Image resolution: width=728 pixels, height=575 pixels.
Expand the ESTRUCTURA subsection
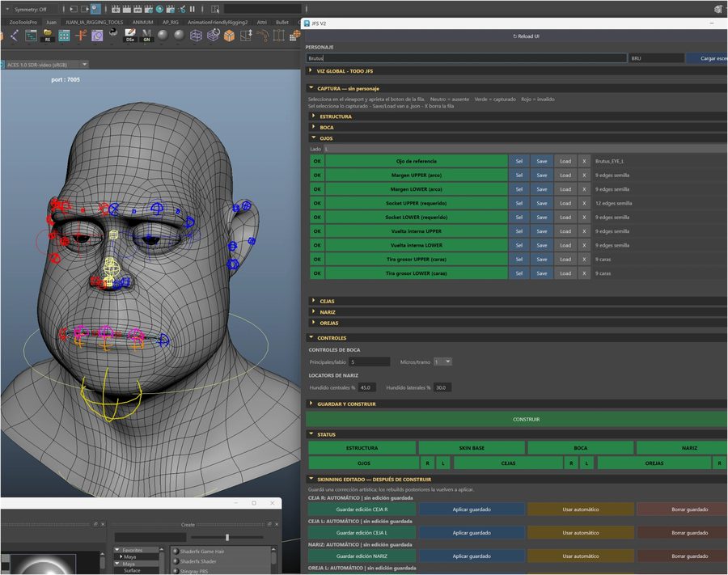[313, 116]
